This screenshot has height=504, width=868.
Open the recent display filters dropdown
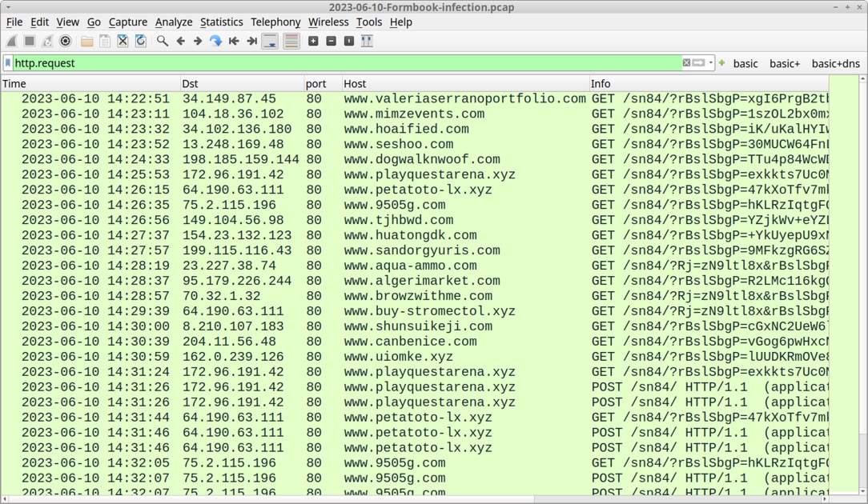tap(711, 63)
